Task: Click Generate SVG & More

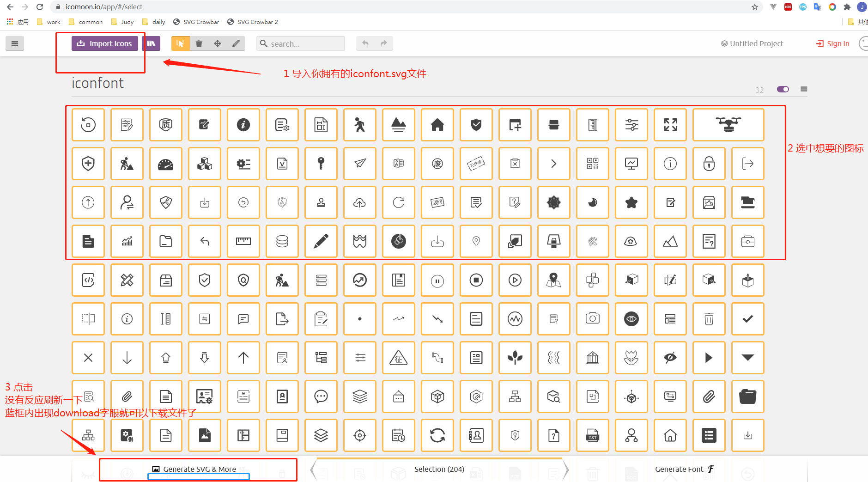Action: [x=198, y=469]
